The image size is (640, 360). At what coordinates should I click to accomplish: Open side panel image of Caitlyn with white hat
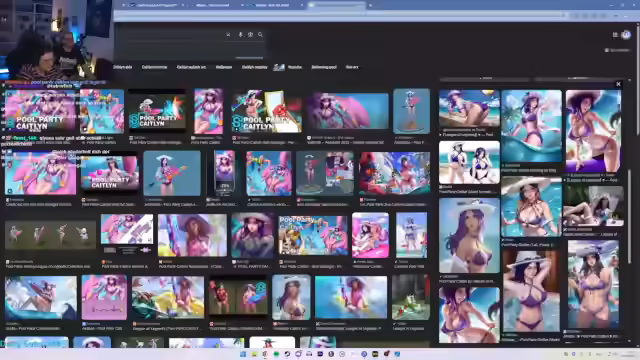[469, 236]
